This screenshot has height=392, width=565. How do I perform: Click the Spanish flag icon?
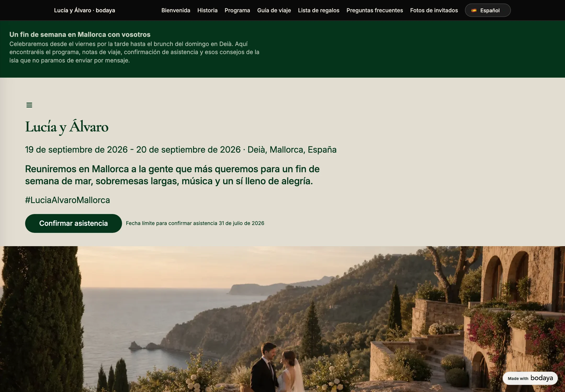tap(474, 10)
